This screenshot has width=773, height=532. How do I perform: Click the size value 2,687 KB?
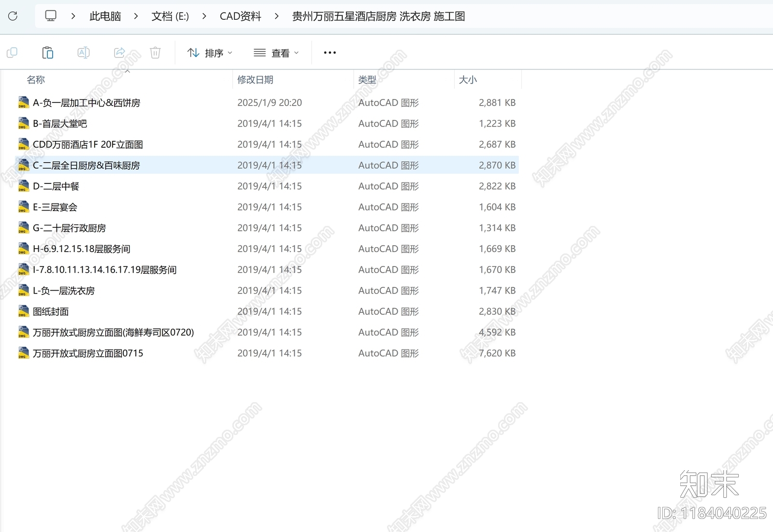tap(497, 144)
